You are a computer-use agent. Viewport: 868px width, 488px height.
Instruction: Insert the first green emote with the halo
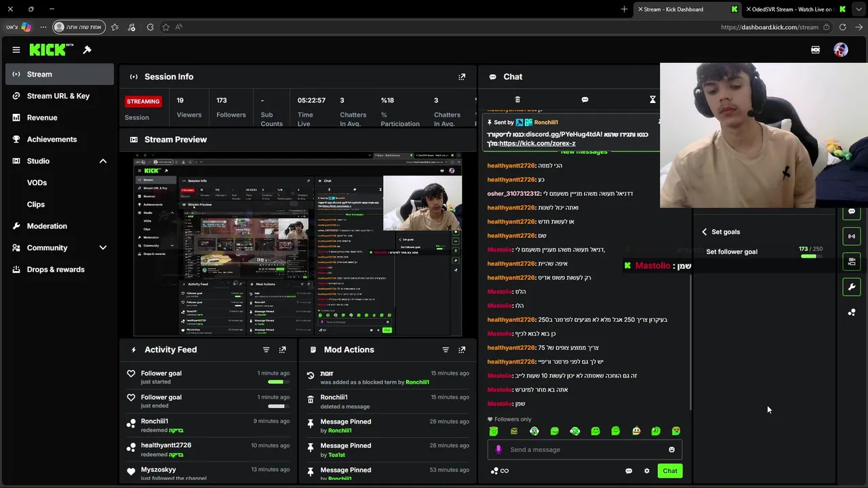[494, 431]
